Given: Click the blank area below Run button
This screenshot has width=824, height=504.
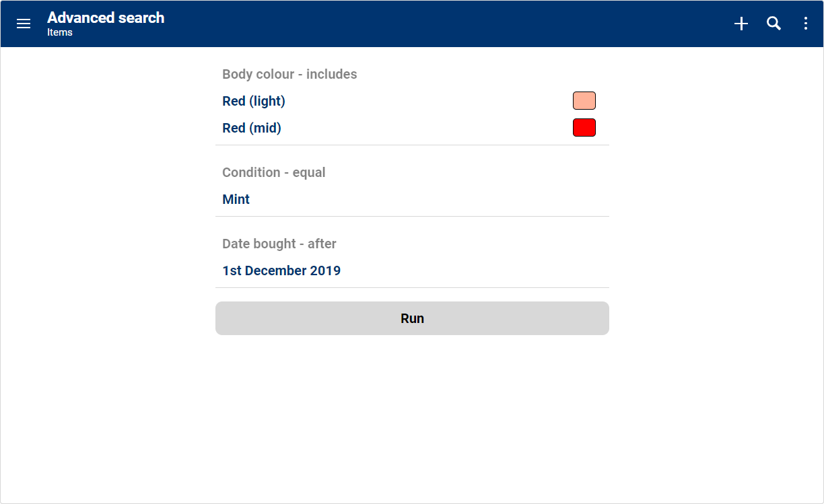Looking at the screenshot, I should (412, 417).
